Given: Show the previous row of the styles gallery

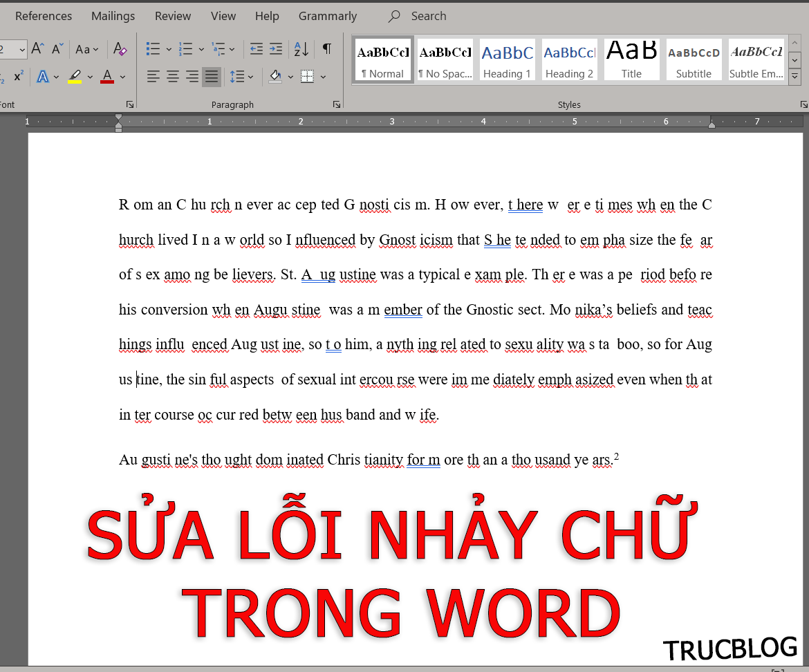Looking at the screenshot, I should coord(795,43).
